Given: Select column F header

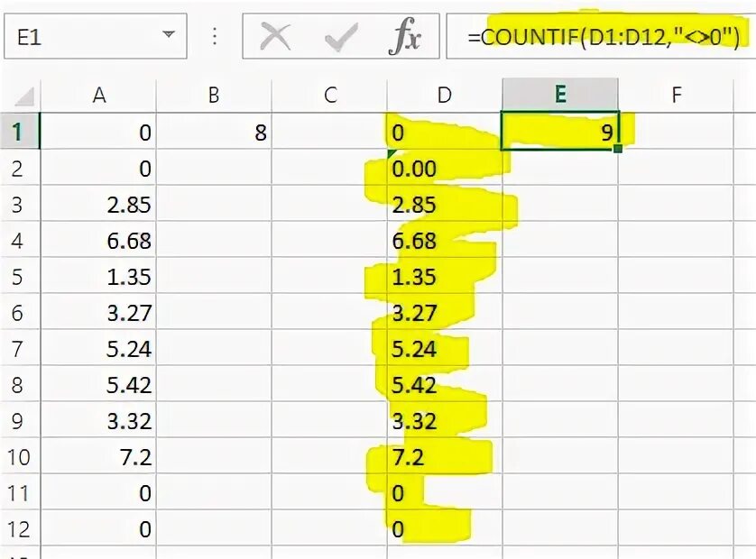Looking at the screenshot, I should coord(676,96).
